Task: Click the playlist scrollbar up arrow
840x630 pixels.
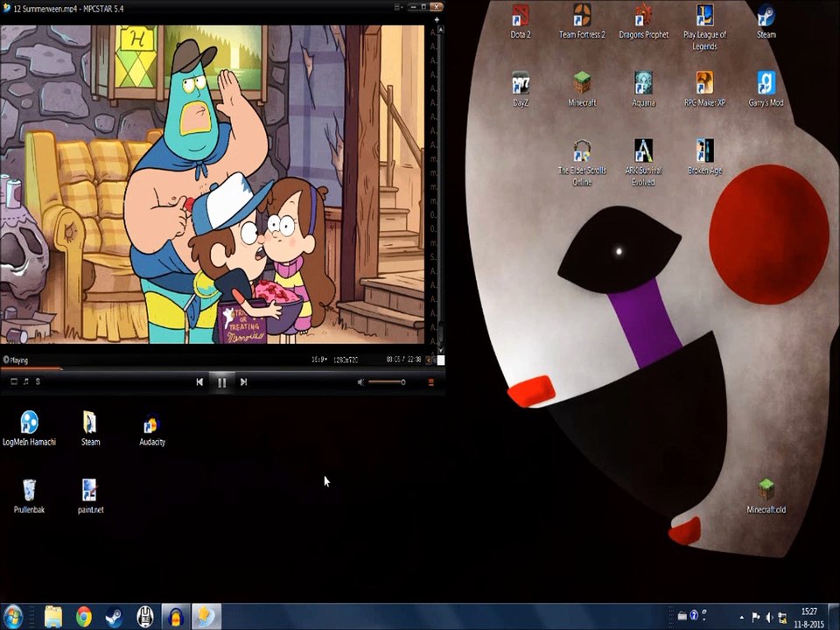Action: click(x=440, y=30)
